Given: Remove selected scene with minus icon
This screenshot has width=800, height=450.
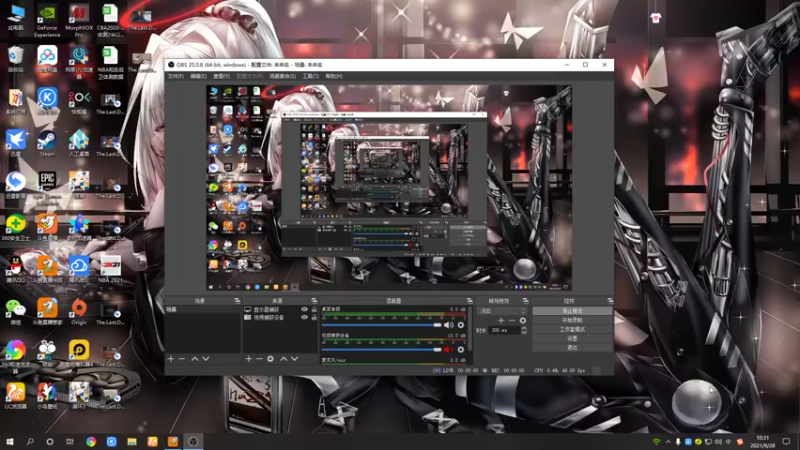Looking at the screenshot, I should [x=182, y=359].
